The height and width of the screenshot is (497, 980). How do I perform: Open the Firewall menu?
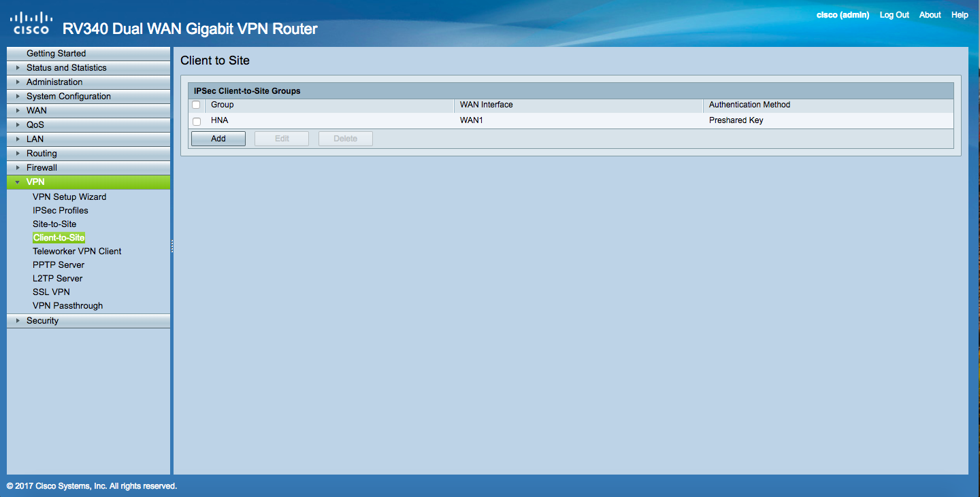coord(88,167)
